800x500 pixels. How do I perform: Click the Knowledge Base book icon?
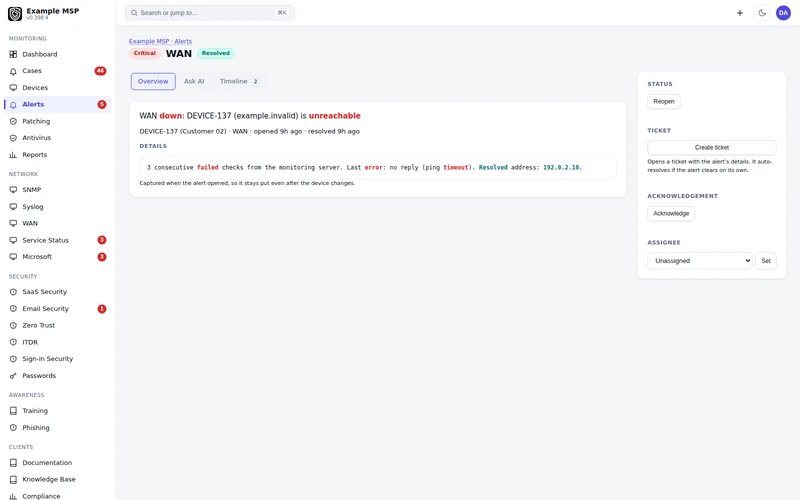(x=13, y=480)
